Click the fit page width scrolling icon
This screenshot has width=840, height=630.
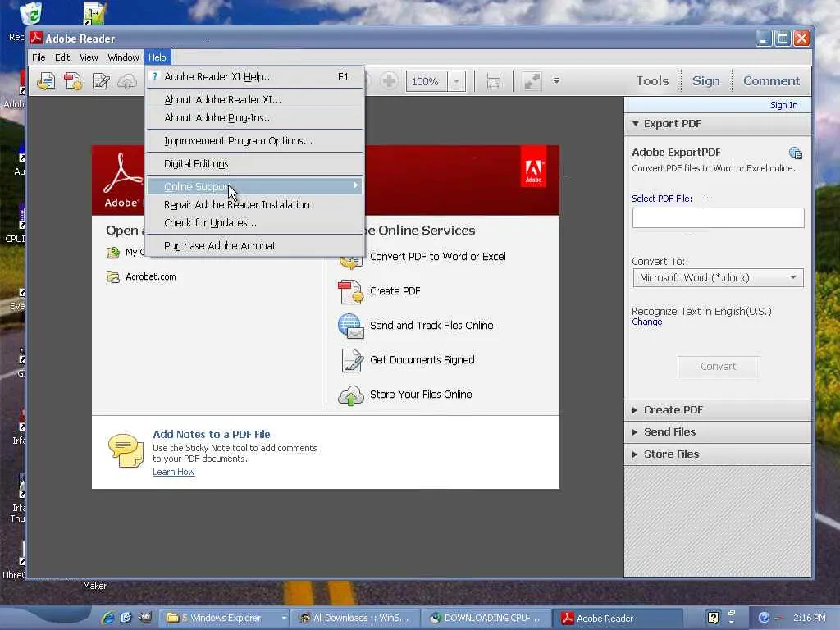[493, 81]
